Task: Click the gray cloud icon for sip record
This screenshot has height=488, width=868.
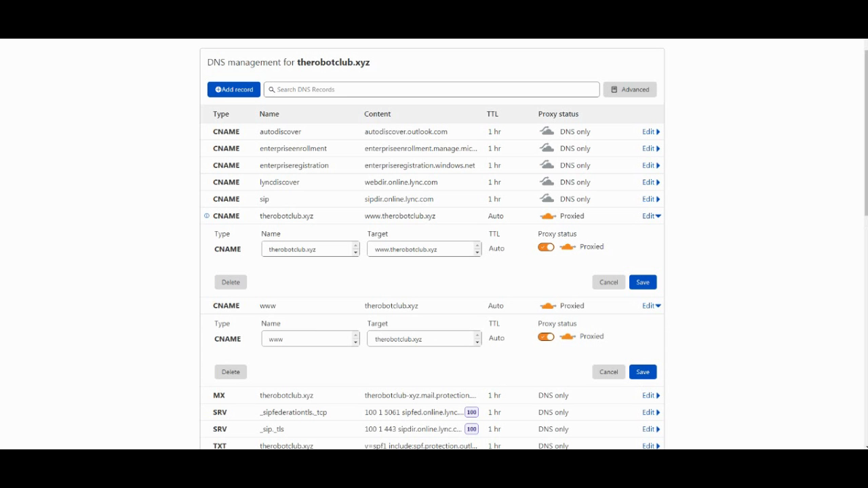Action: coord(547,199)
